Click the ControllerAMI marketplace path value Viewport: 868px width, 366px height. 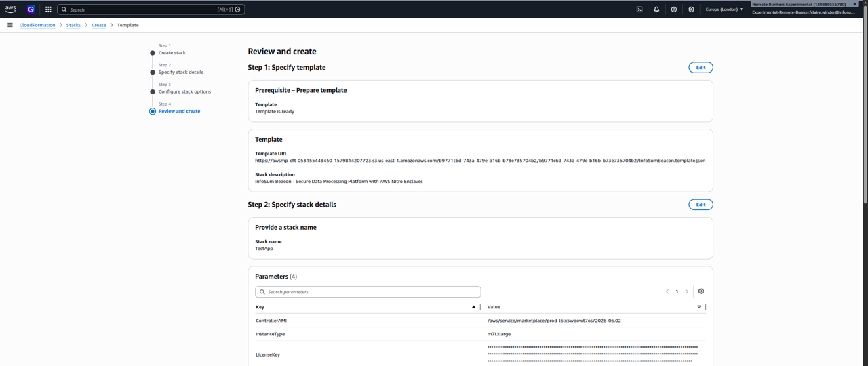click(554, 321)
